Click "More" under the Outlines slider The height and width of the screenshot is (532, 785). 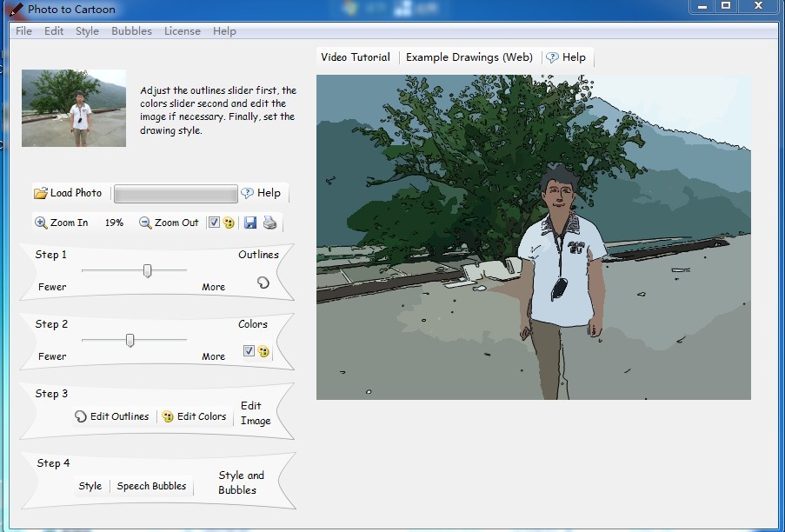[213, 287]
